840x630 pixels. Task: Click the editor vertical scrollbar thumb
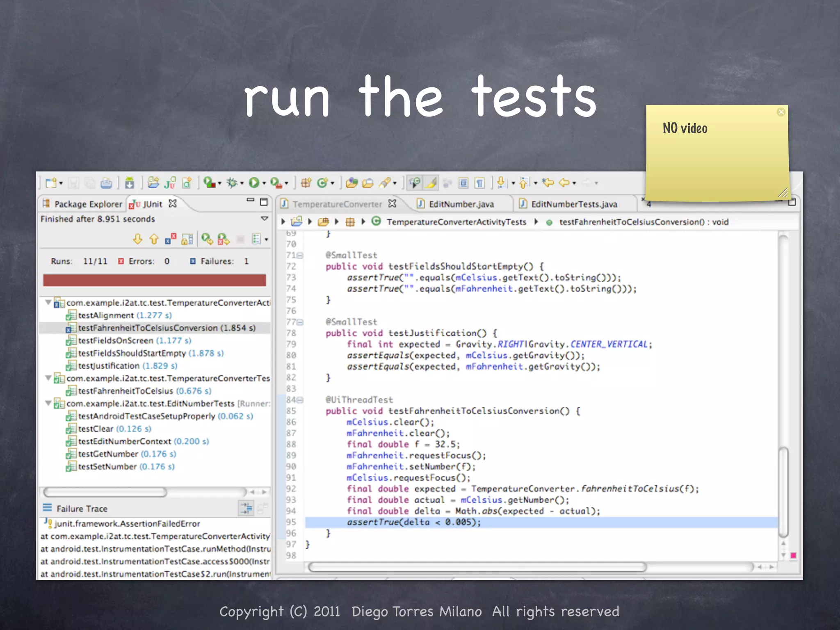point(783,492)
